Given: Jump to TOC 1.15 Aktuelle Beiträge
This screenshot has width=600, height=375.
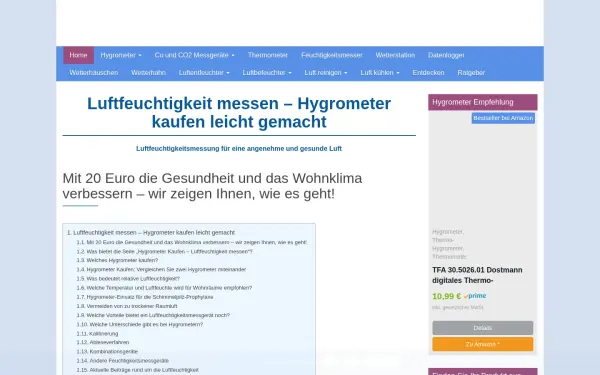Looking at the screenshot, I should (137, 370).
